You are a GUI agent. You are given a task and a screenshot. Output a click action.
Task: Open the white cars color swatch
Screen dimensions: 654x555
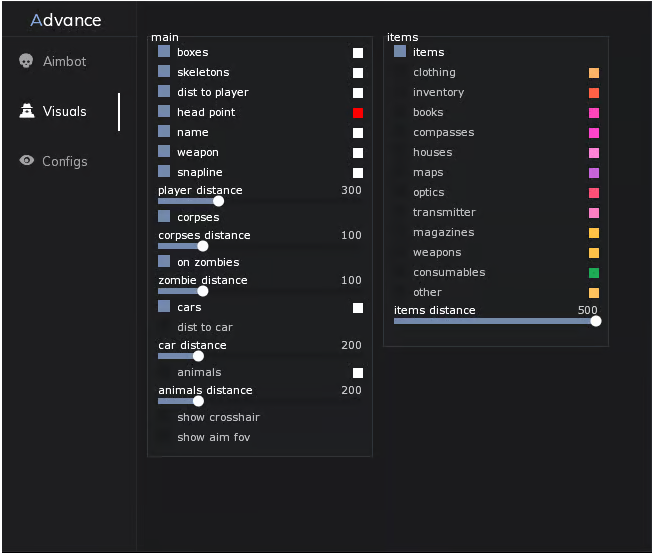358,308
